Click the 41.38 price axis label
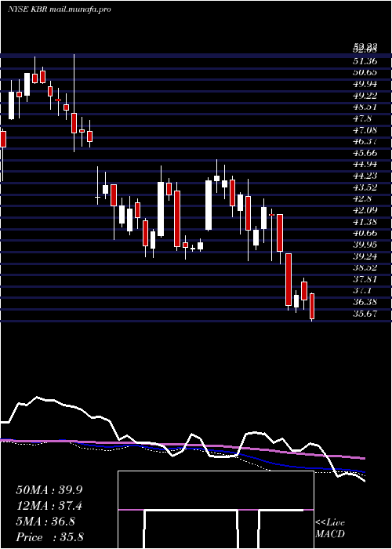 365,221
